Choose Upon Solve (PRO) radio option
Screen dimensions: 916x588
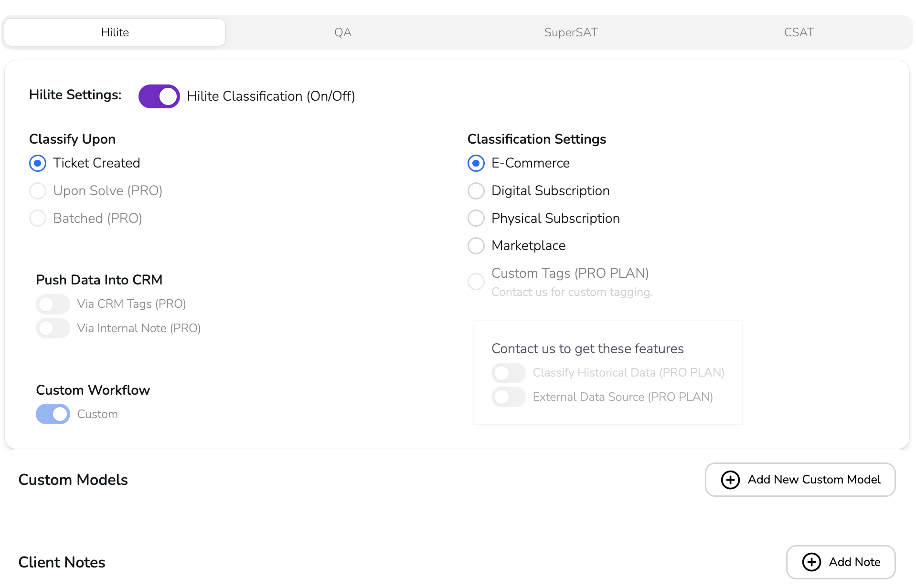pyautogui.click(x=38, y=191)
